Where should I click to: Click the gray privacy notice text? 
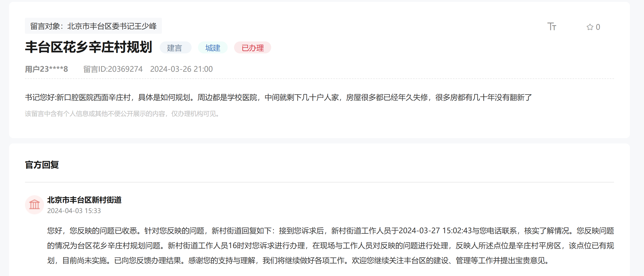122,114
